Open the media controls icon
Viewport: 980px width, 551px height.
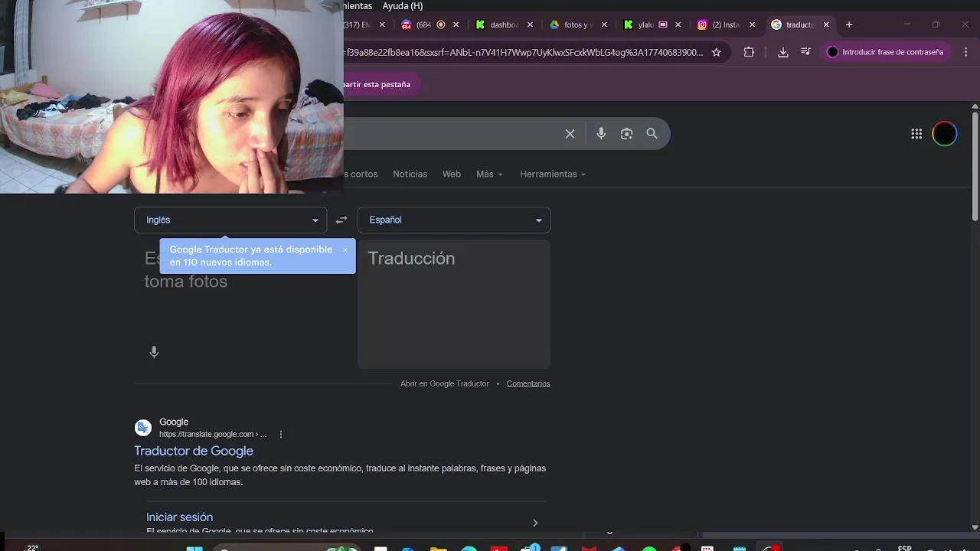pyautogui.click(x=805, y=52)
